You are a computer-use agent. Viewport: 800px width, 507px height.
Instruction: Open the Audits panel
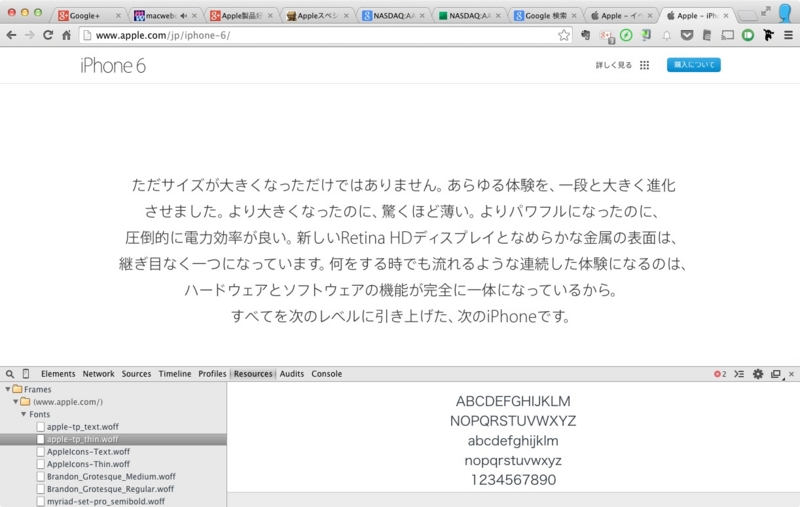pyautogui.click(x=291, y=374)
